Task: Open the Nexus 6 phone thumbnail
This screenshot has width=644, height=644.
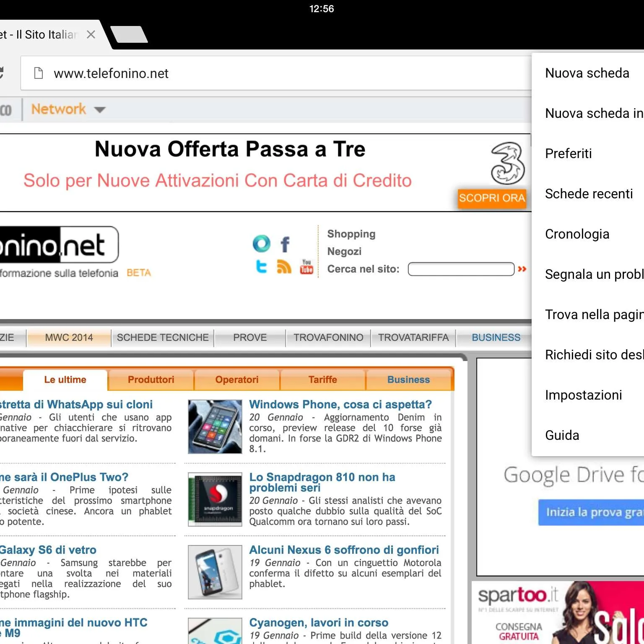Action: [215, 572]
